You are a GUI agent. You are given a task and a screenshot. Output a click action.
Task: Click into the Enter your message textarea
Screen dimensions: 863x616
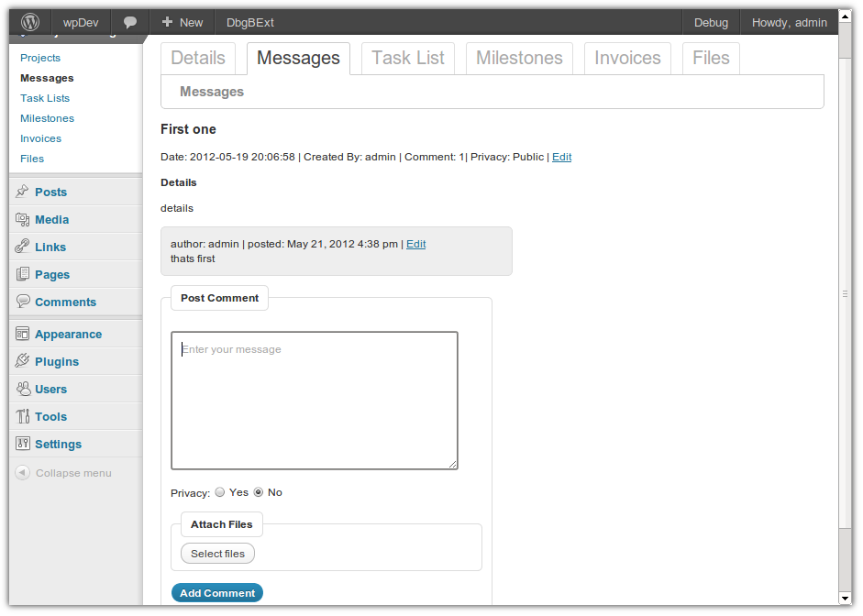click(x=314, y=401)
